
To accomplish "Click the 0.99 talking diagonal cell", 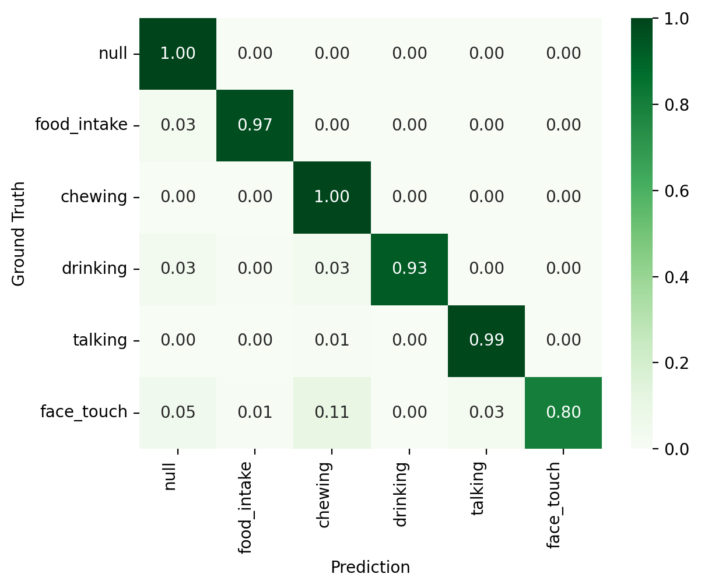I will point(486,340).
